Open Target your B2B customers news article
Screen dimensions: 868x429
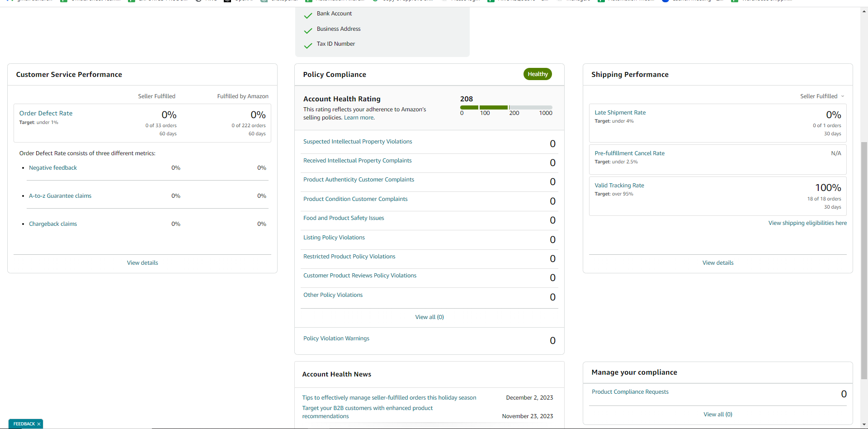(367, 412)
